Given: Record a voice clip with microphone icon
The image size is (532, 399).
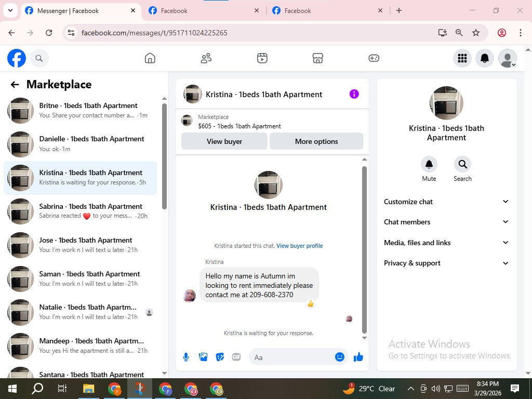Looking at the screenshot, I should coord(186,357).
